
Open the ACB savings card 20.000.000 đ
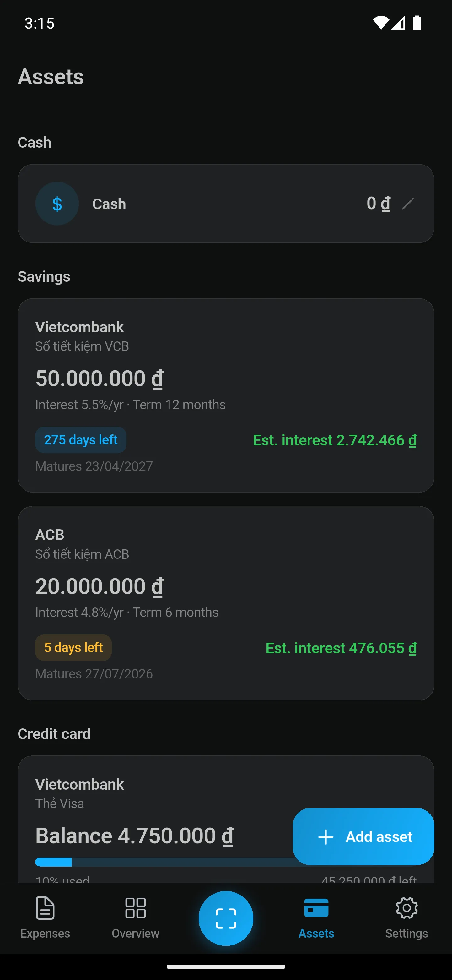[226, 603]
